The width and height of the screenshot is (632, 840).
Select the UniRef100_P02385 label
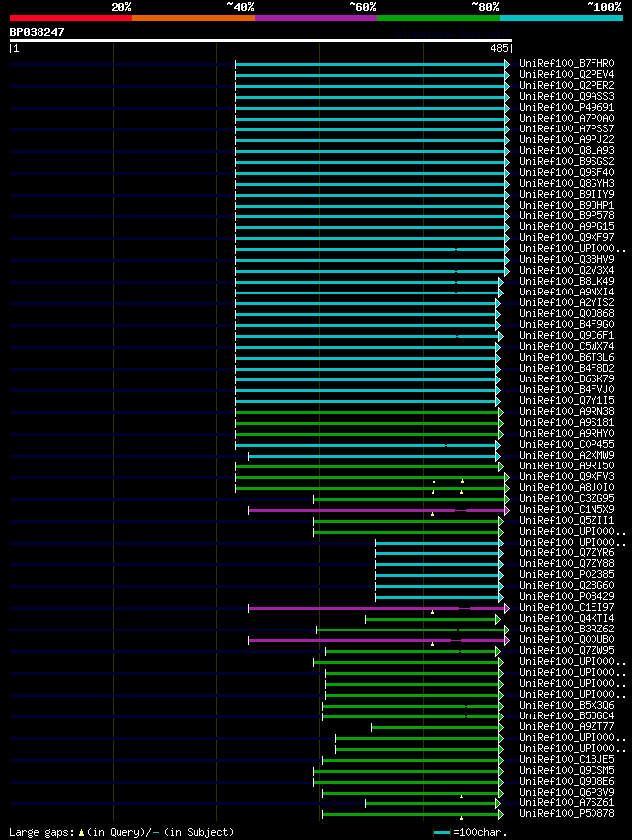click(x=567, y=574)
